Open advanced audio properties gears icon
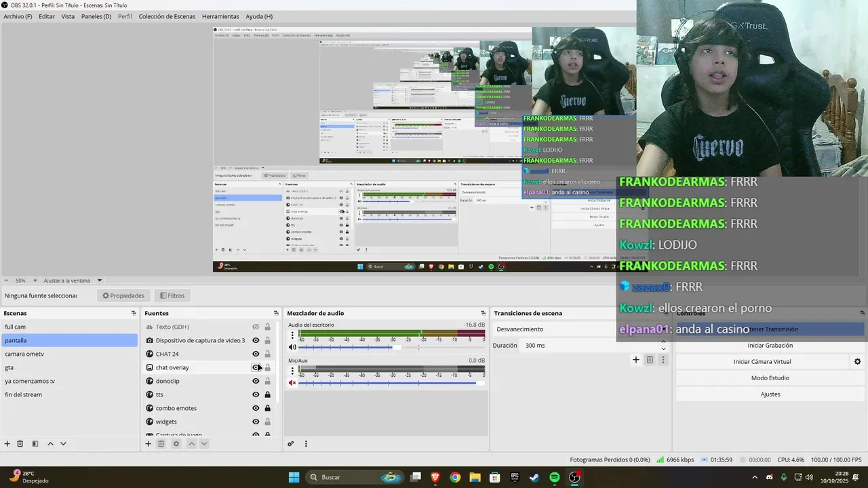Image resolution: width=868 pixels, height=488 pixels. coord(291,444)
